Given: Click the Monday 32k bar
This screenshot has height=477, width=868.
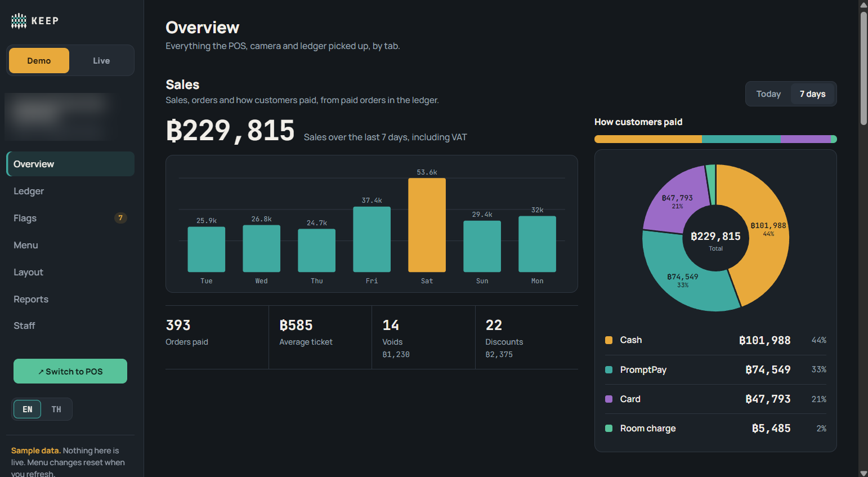Looking at the screenshot, I should point(537,244).
